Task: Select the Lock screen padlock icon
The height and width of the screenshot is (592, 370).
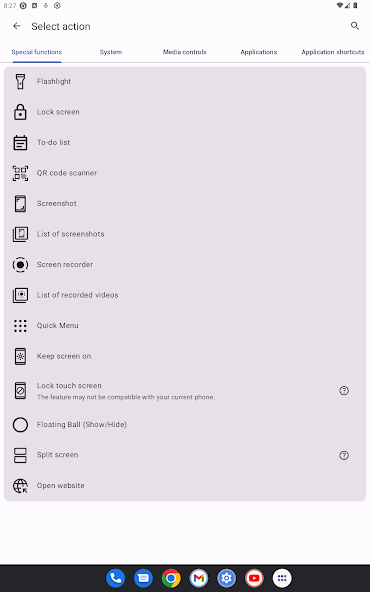Action: 20,112
